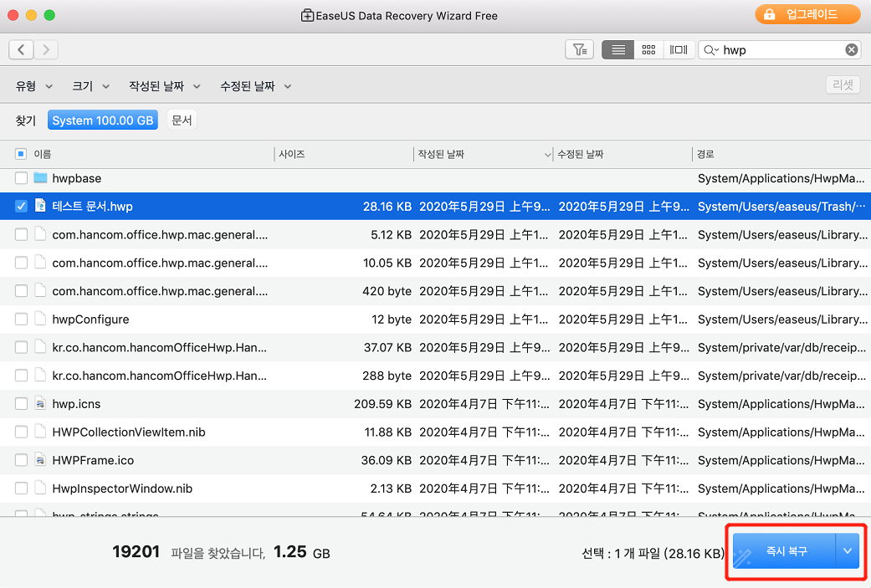
Task: Open the filter funnel icon
Action: (579, 50)
